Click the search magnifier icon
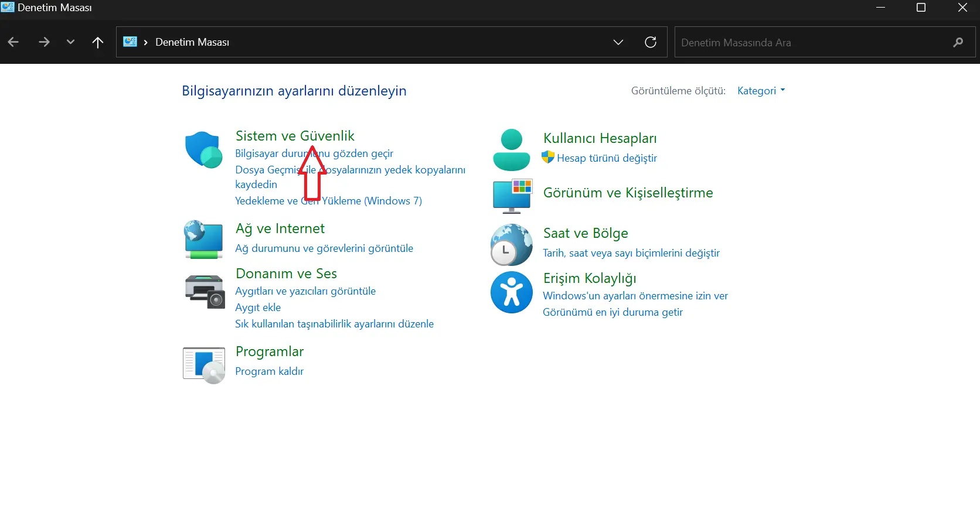Viewport: 980px width, 509px height. click(958, 42)
